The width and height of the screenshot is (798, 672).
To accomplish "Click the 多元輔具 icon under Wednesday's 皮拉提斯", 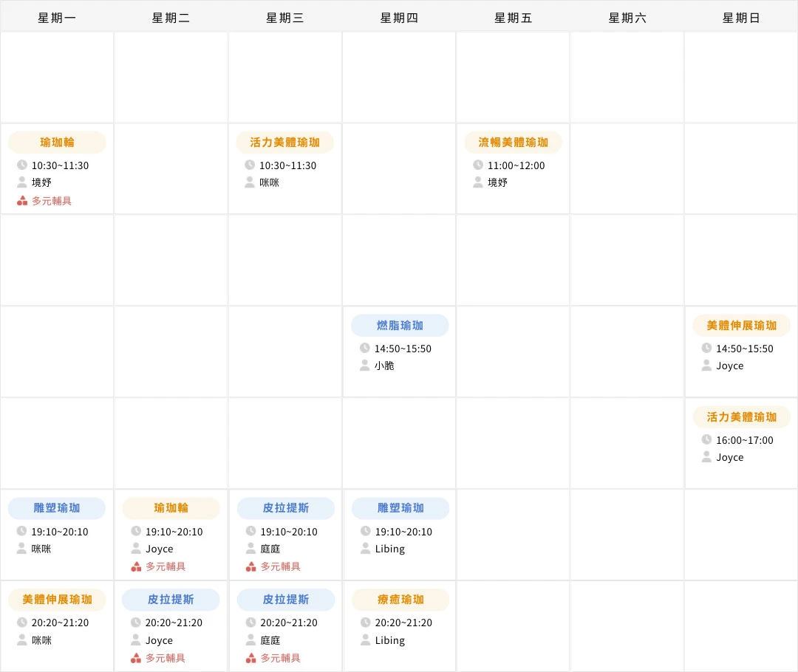I will pos(250,566).
